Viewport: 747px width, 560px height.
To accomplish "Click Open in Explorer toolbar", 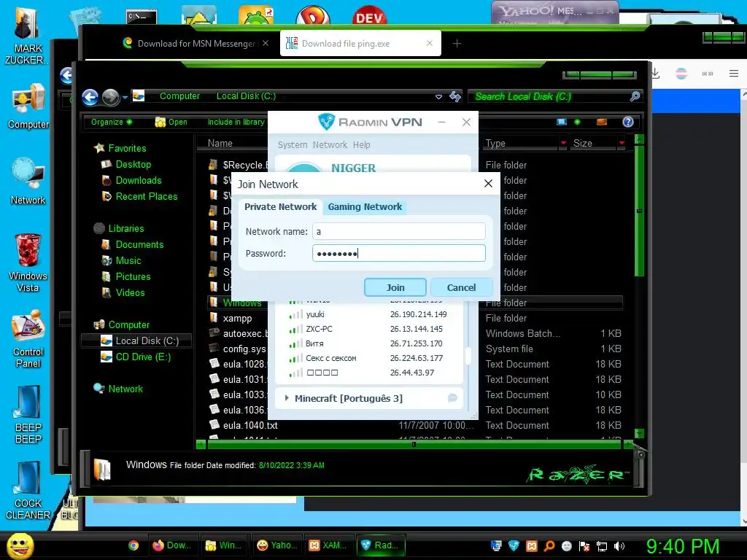I will (171, 122).
